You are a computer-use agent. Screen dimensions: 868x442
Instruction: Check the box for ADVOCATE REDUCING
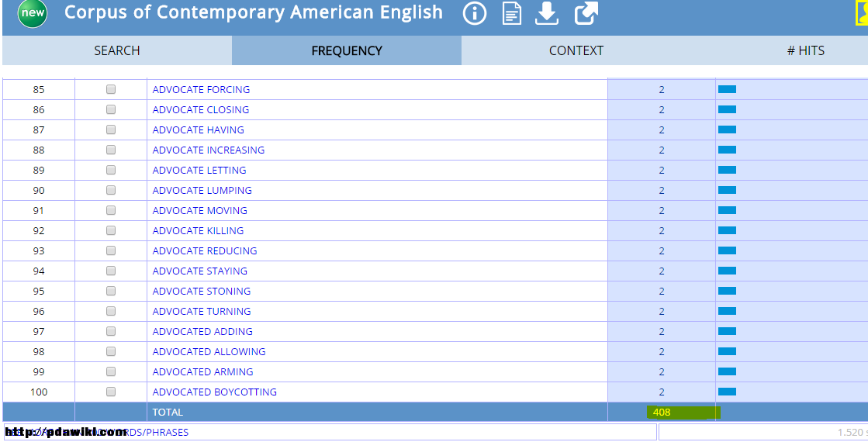point(111,250)
